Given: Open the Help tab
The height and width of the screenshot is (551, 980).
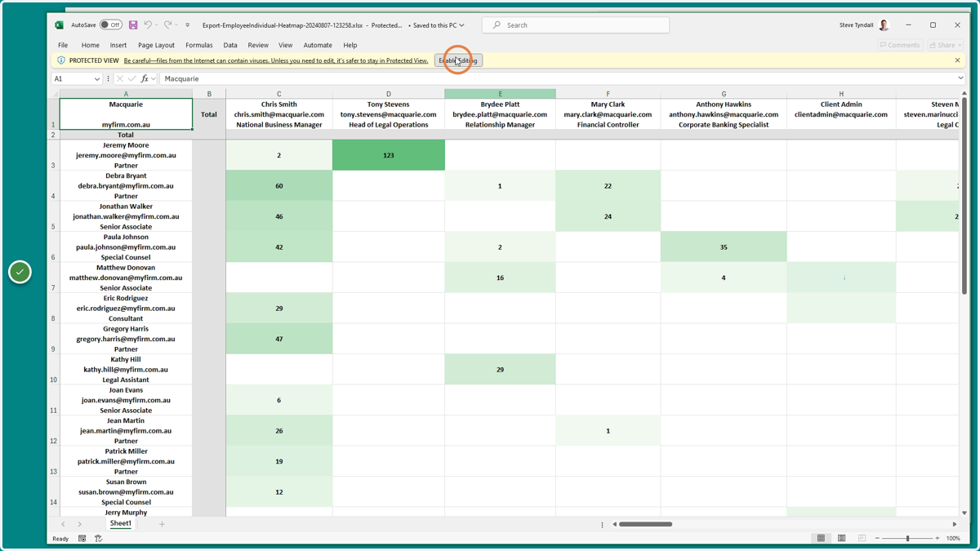Looking at the screenshot, I should [350, 45].
